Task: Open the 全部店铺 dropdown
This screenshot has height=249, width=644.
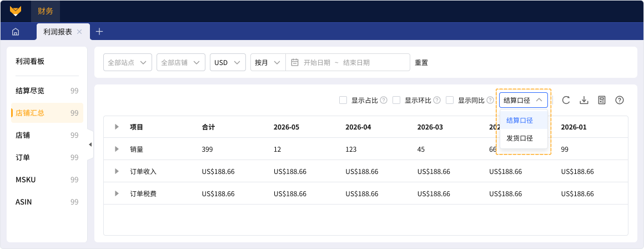Action: point(181,62)
